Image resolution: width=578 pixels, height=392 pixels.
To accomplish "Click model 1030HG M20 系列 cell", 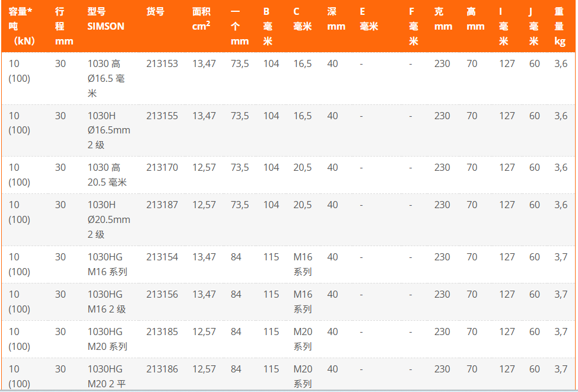I will 107,339.
